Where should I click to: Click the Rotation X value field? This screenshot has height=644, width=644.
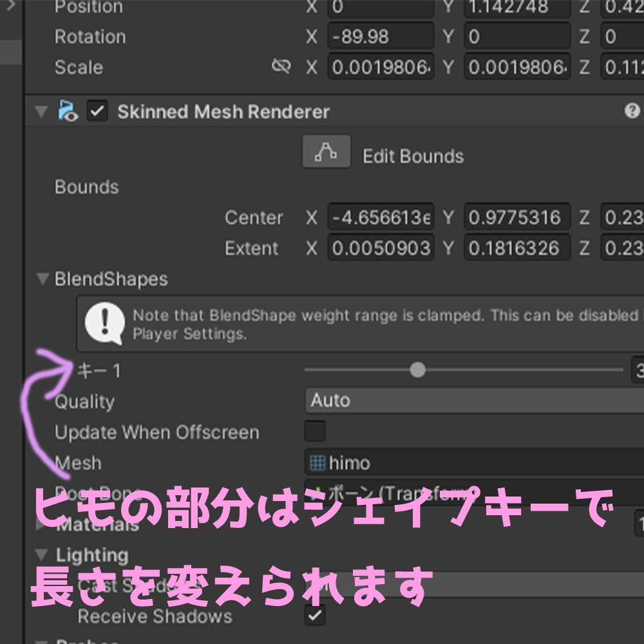point(380,37)
